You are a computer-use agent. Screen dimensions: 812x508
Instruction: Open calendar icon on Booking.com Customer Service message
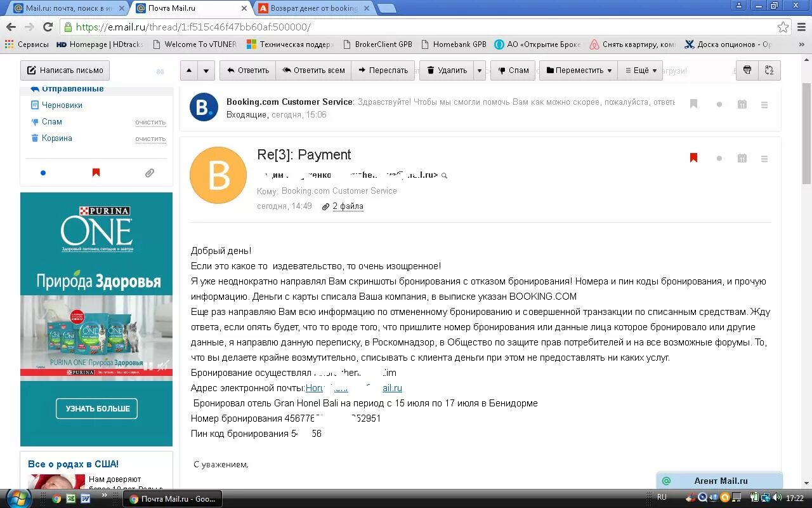(x=742, y=104)
